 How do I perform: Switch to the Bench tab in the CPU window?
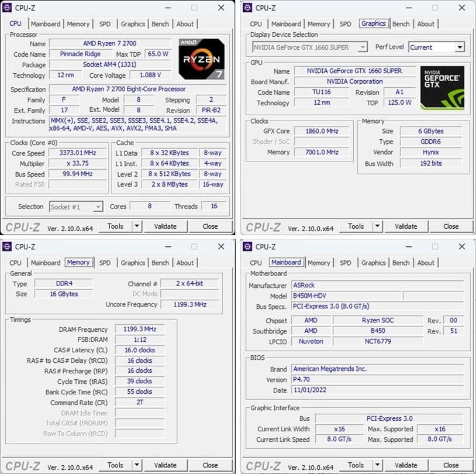(160, 24)
